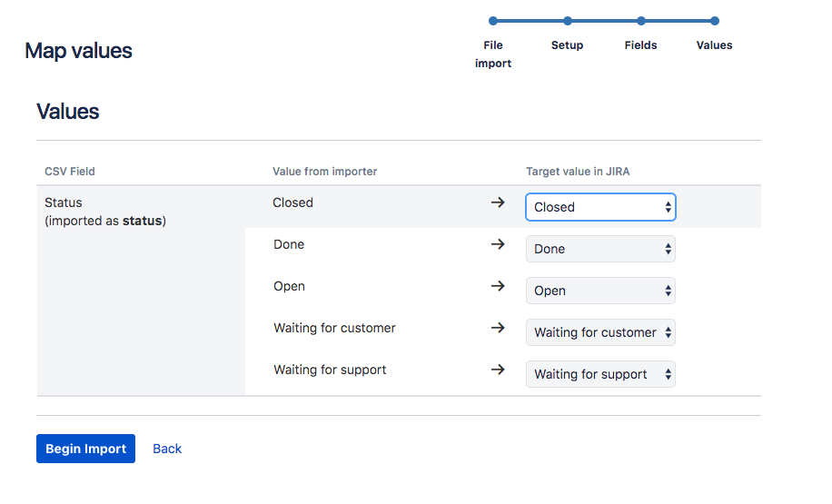
Task: Click the File import step dot
Action: (x=493, y=21)
